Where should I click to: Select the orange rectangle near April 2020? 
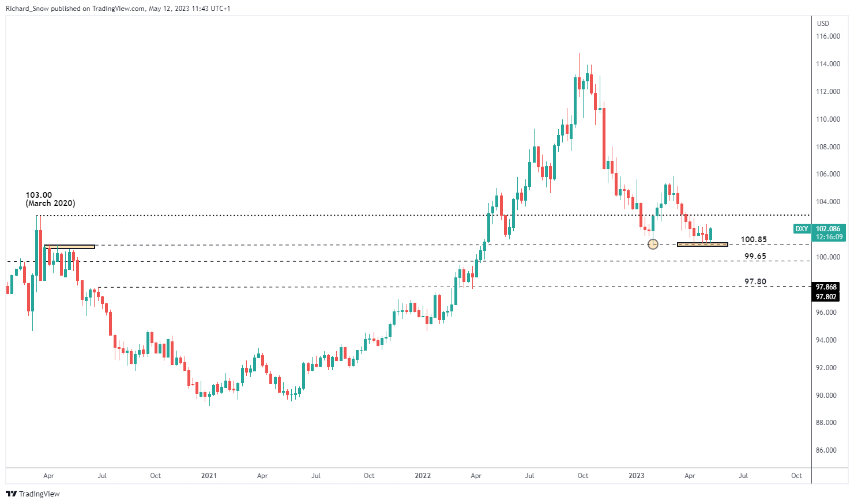69,246
